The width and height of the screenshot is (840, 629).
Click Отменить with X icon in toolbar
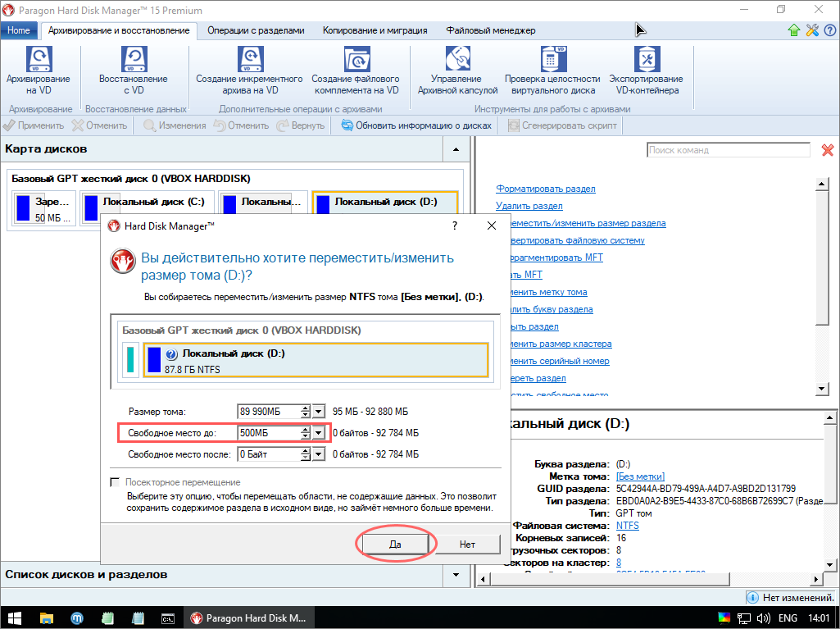[x=100, y=125]
